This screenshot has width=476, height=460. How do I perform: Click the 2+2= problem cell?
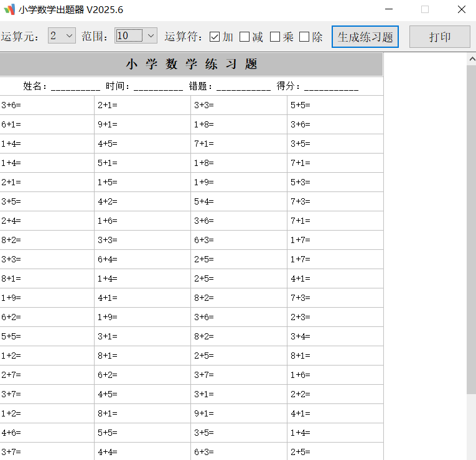click(335, 394)
